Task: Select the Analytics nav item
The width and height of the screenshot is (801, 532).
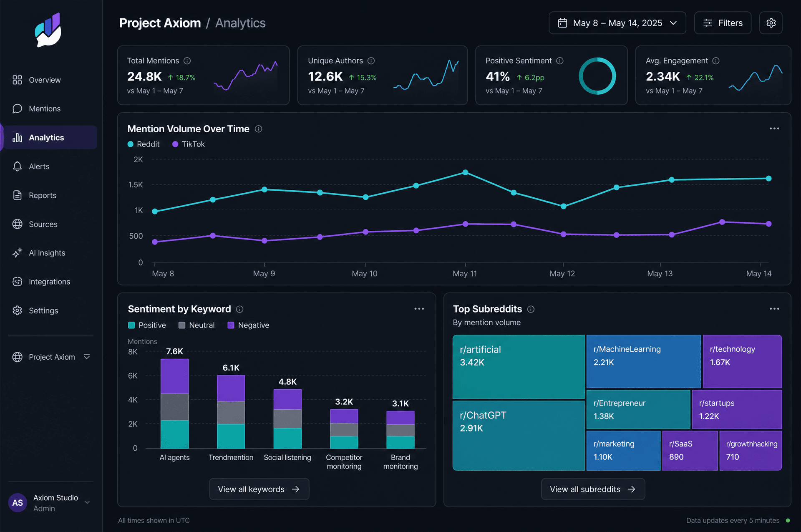Action: (50, 137)
